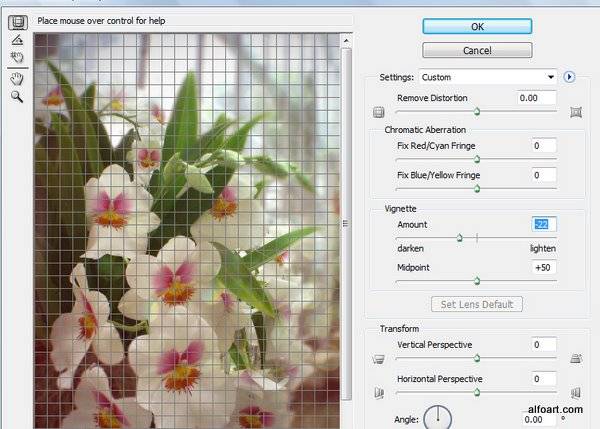This screenshot has width=600, height=429.
Task: Click left horizontal perspective icon
Action: (x=379, y=393)
